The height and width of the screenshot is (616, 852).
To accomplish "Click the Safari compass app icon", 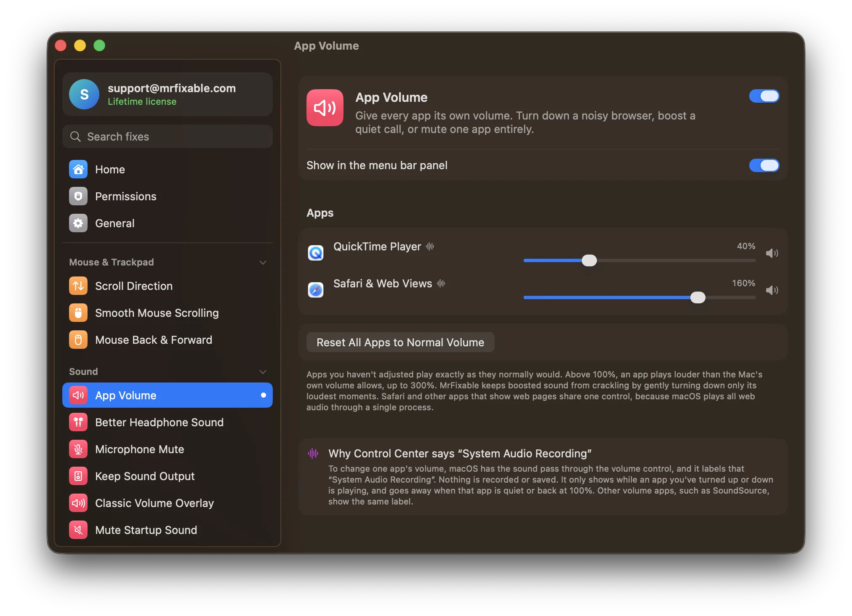I will click(316, 290).
